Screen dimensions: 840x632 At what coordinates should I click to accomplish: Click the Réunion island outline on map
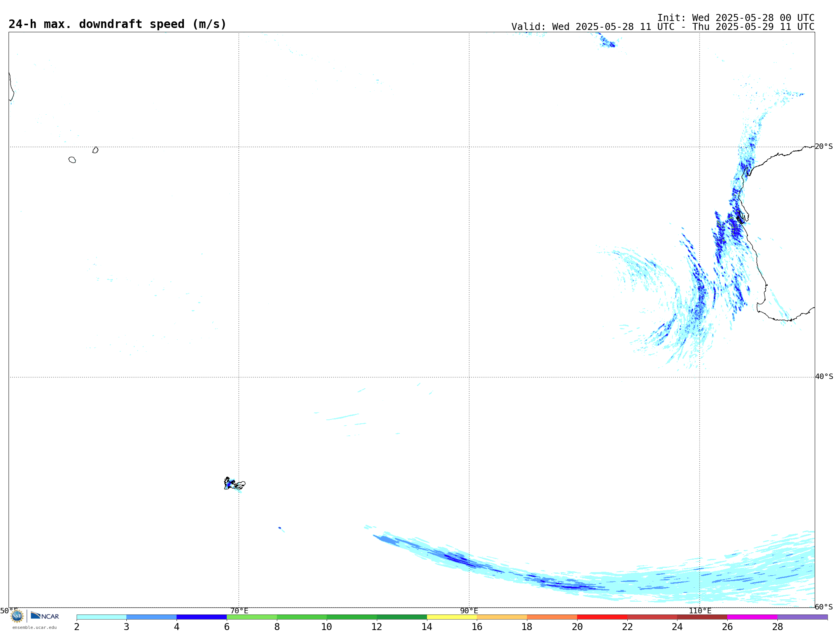72,160
